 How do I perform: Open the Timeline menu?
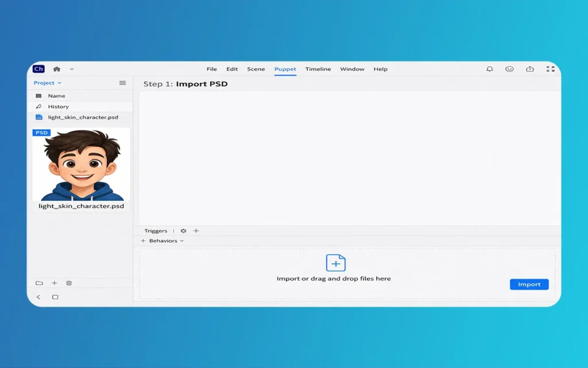[318, 69]
